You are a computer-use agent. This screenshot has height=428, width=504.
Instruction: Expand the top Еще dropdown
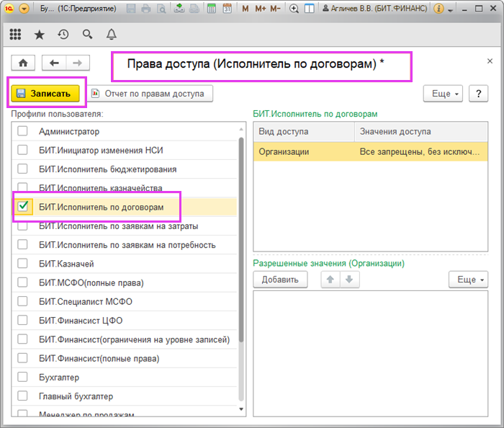click(442, 94)
